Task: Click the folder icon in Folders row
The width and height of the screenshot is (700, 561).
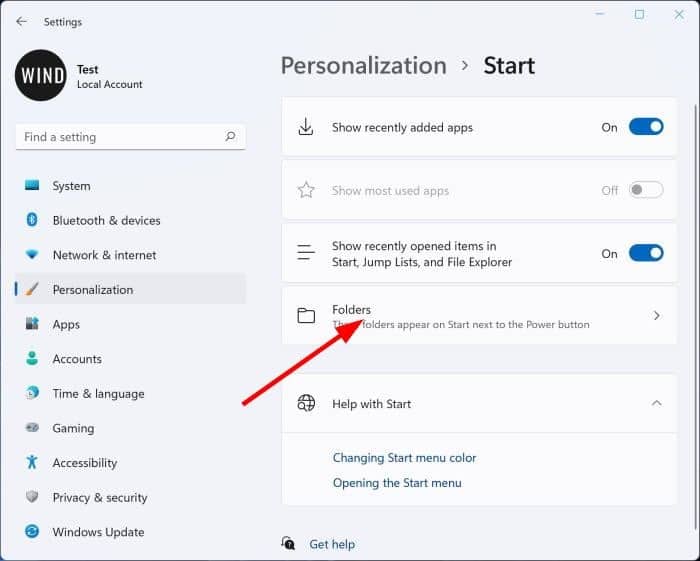Action: (x=306, y=316)
